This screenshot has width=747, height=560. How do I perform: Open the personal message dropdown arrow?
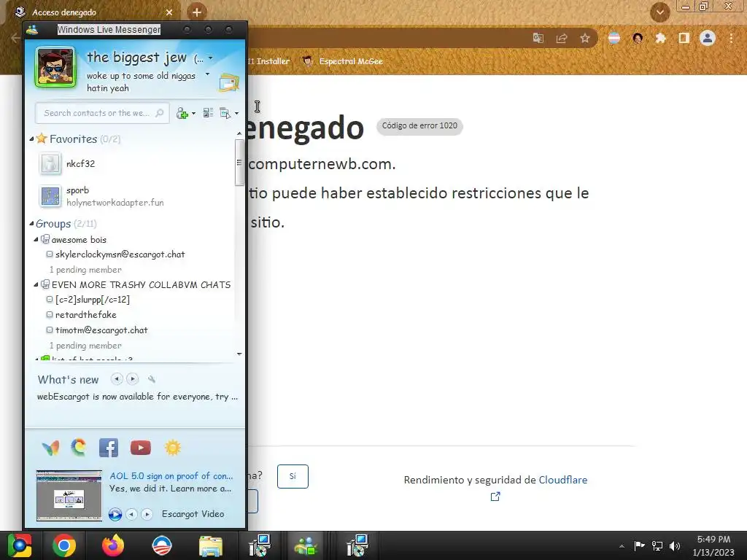coord(207,74)
